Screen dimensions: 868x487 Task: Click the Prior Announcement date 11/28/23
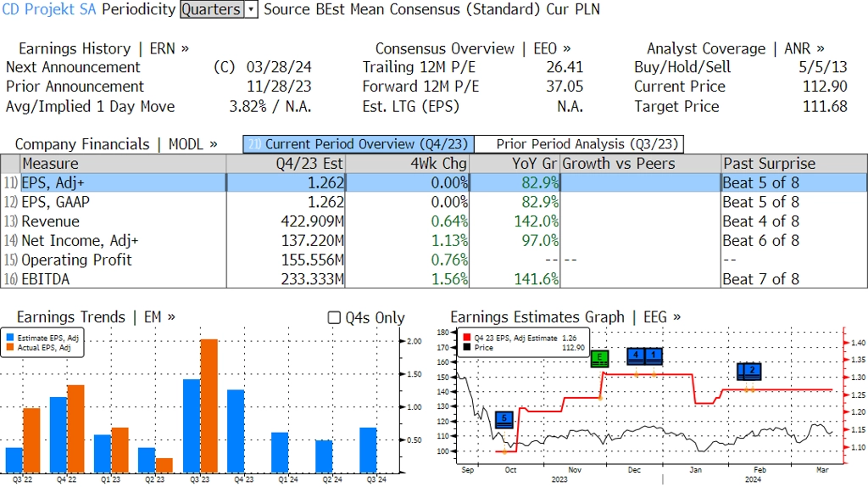(279, 87)
